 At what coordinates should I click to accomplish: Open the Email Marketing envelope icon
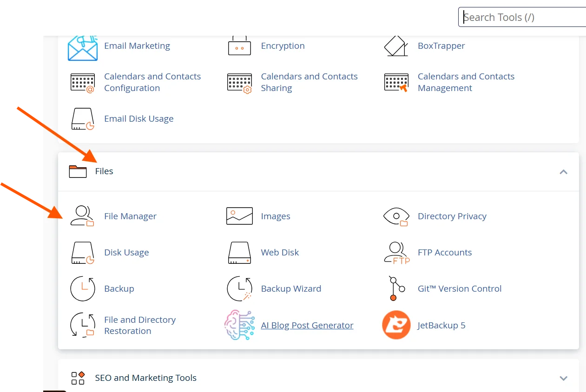click(x=82, y=46)
